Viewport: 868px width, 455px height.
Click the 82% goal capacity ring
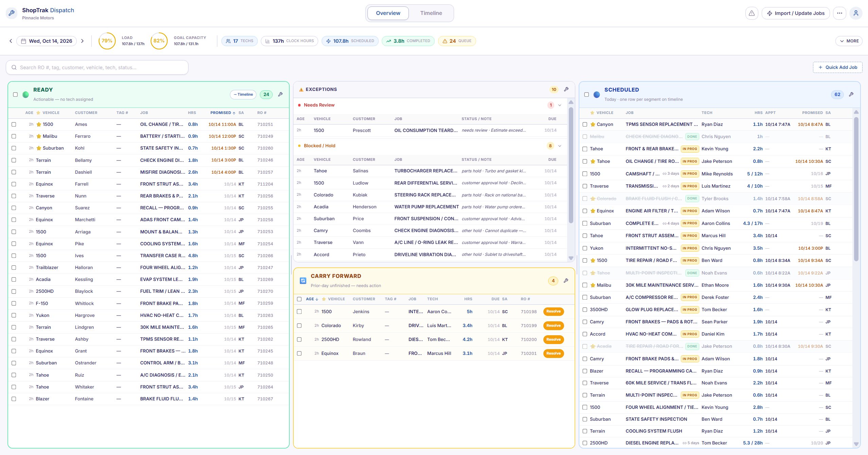click(x=159, y=41)
